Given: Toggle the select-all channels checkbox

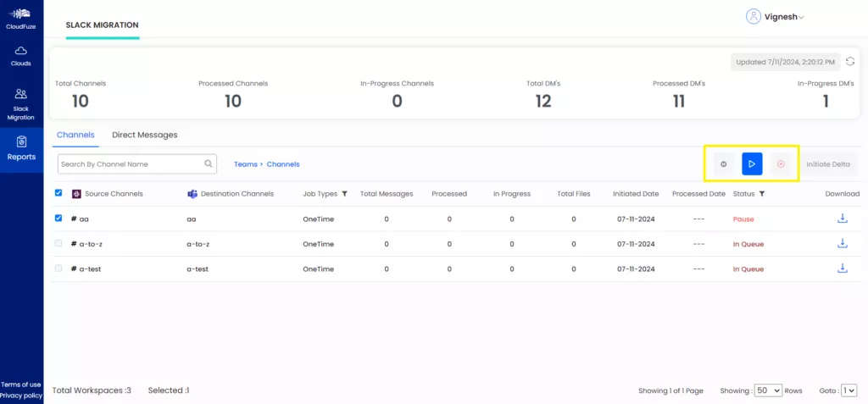Looking at the screenshot, I should coord(58,193).
